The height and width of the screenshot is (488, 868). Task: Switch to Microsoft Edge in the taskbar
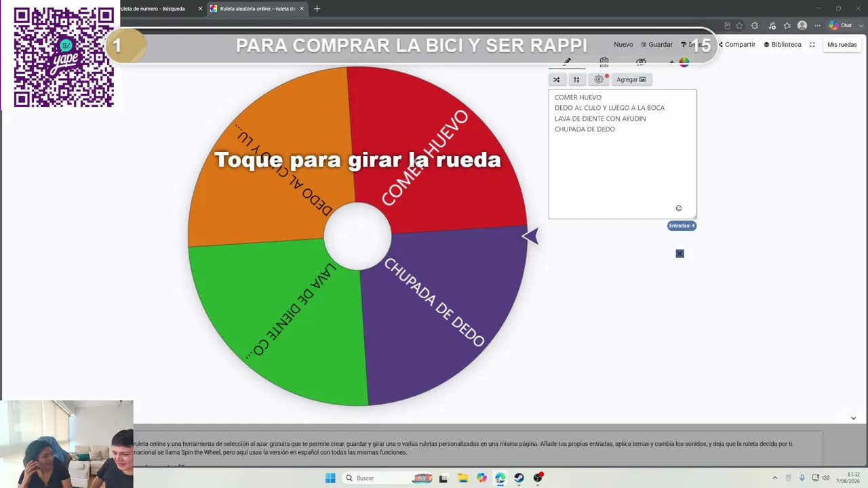[500, 478]
